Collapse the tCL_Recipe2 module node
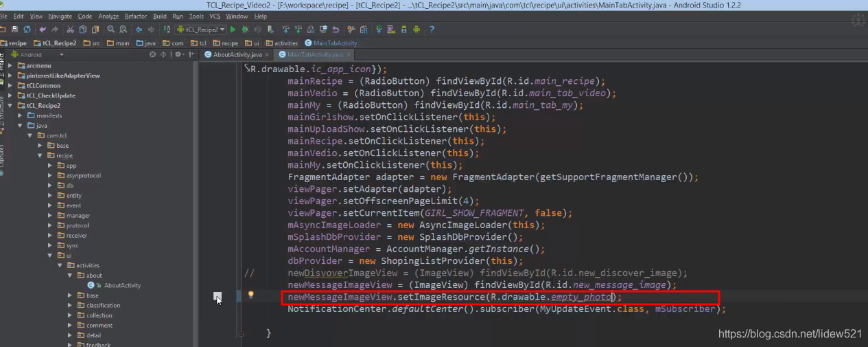Viewport: 868px width, 347px height. click(x=10, y=106)
